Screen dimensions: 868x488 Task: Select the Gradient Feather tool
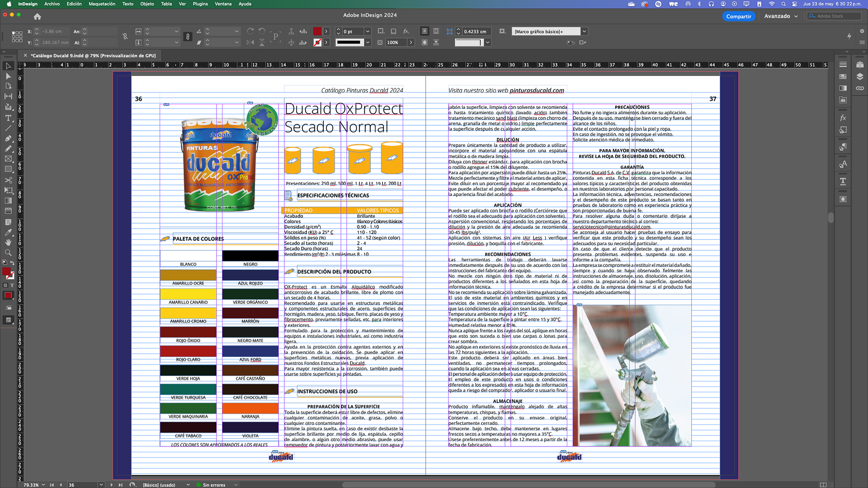(x=8, y=211)
